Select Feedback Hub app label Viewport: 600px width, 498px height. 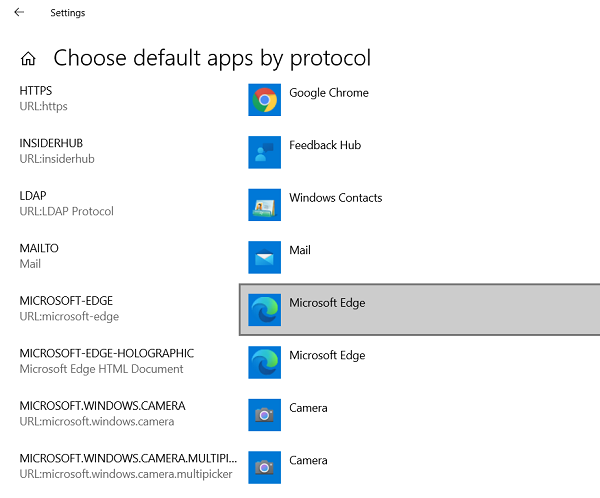325,145
